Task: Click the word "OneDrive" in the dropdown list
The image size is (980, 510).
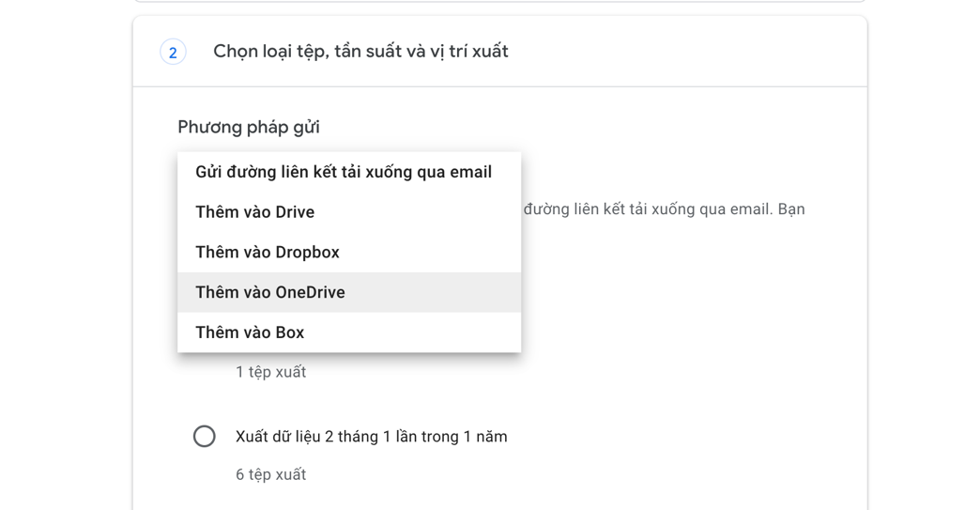Action: [310, 292]
